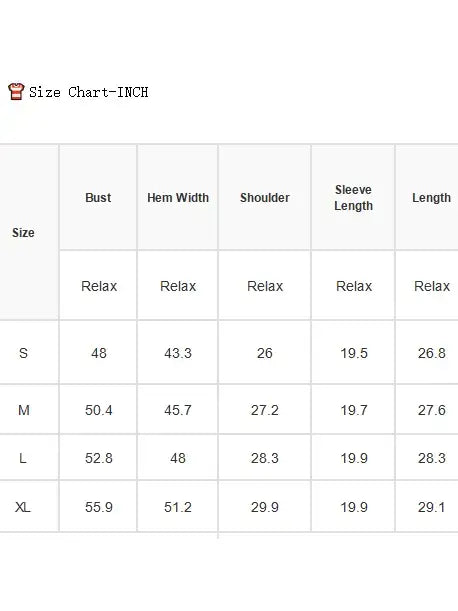Viewport: 458px width, 611px height.
Task: Click shoulder value 29.9 for size XL
Action: pos(265,507)
